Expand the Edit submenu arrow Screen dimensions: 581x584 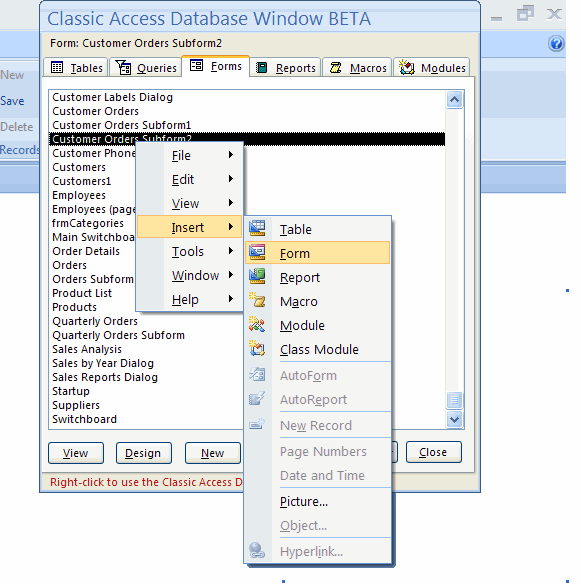point(231,179)
